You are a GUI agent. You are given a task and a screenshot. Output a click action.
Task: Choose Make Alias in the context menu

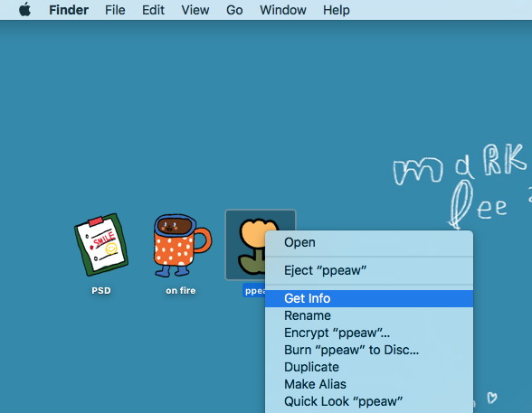pos(369,384)
